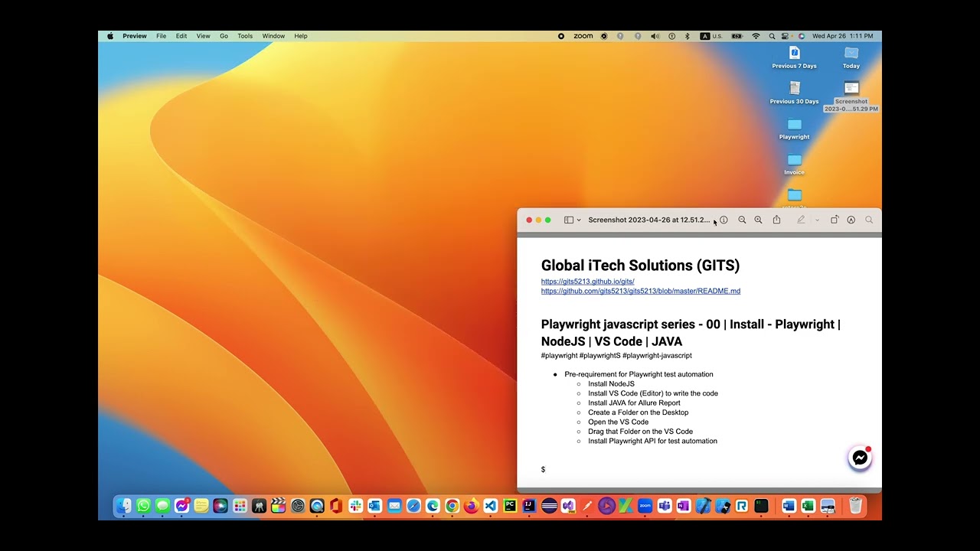Viewport: 980px width, 551px height.
Task: Open Microsoft Excel from the Dock
Action: pyautogui.click(x=808, y=506)
